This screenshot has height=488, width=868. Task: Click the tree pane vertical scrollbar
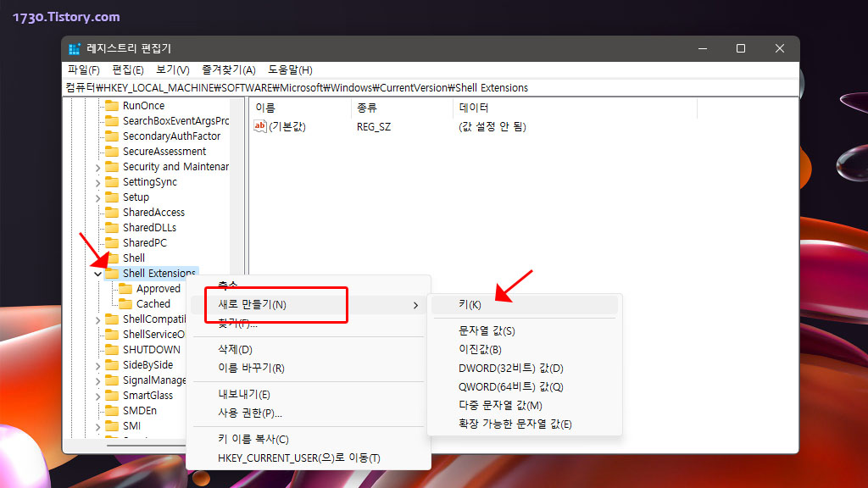tap(237, 269)
